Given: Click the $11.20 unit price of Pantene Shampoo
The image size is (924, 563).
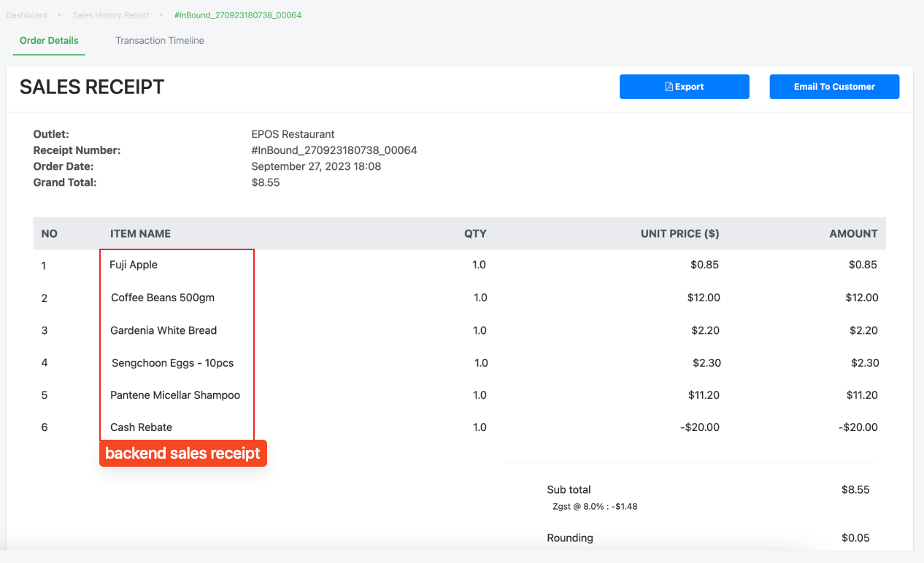Looking at the screenshot, I should pyautogui.click(x=704, y=395).
